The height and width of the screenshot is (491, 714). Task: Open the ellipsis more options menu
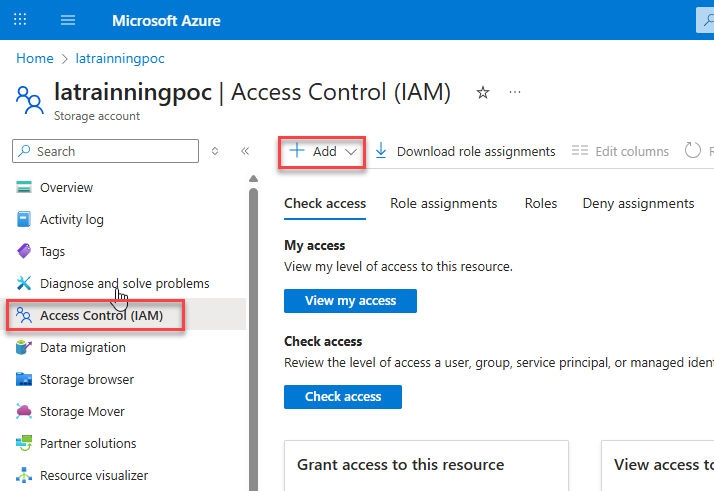pyautogui.click(x=516, y=93)
